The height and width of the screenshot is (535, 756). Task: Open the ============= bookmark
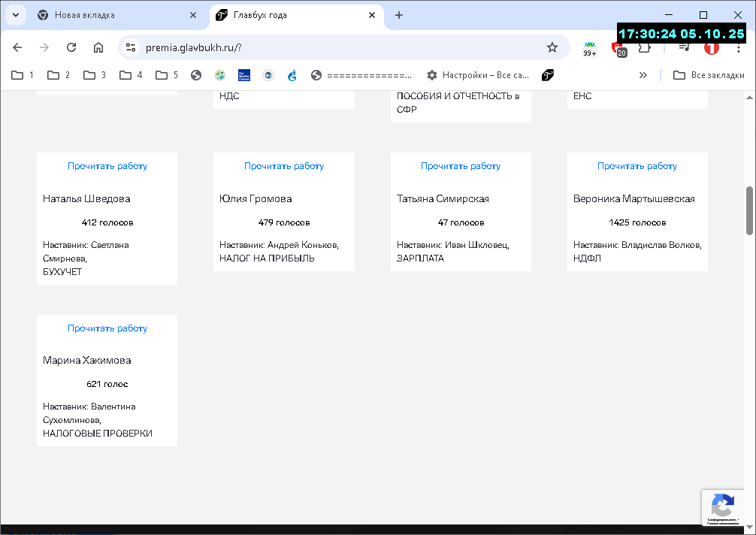[361, 75]
